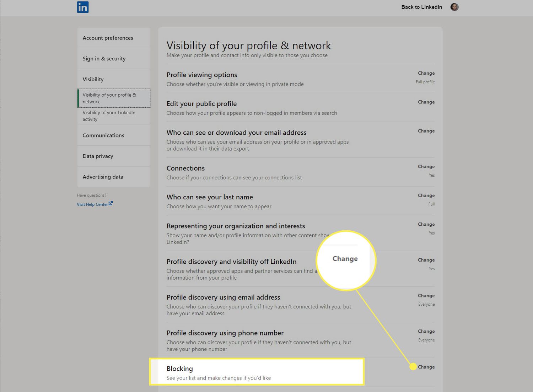Open Communications settings section
The width and height of the screenshot is (533, 392).
[113, 135]
